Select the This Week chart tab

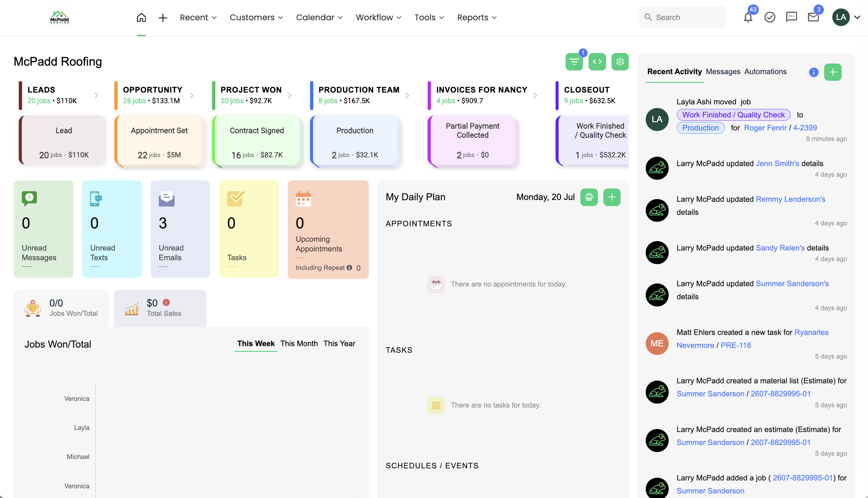(x=256, y=343)
